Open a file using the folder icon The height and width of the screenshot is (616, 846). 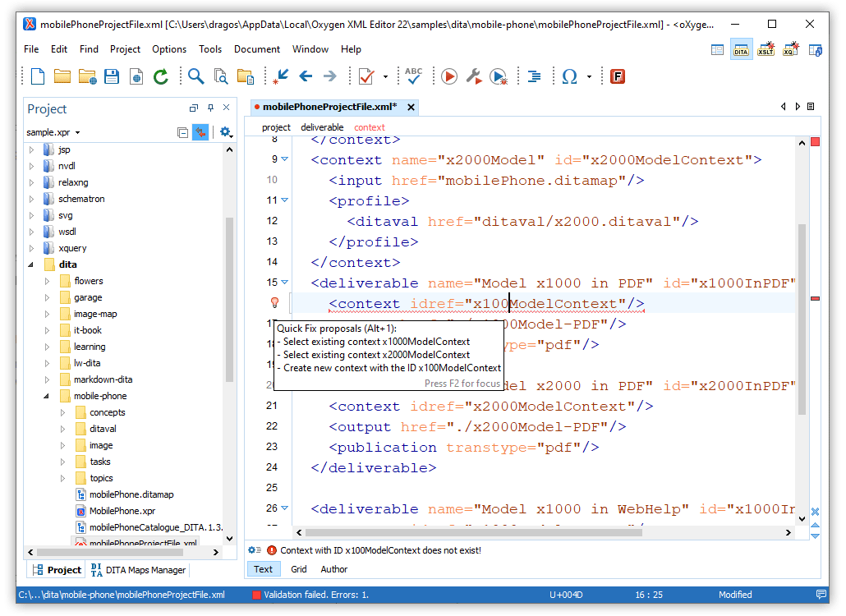[62, 76]
